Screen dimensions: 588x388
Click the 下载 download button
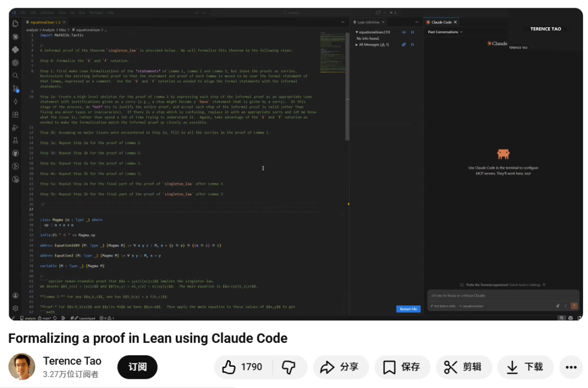(x=525, y=367)
